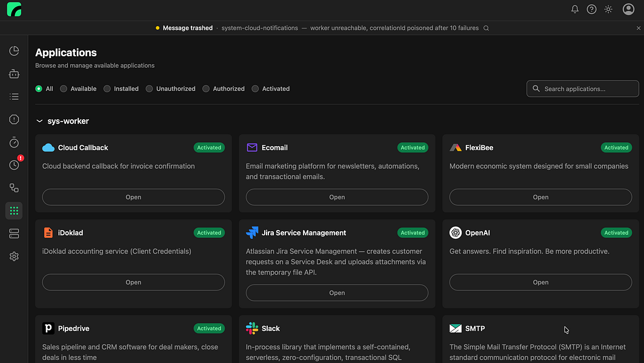Select the Installed filter radio button
This screenshot has height=363, width=644.
tap(107, 88)
